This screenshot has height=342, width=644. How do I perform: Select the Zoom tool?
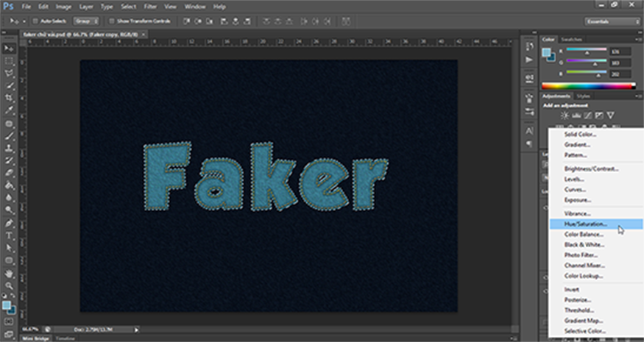[9, 285]
